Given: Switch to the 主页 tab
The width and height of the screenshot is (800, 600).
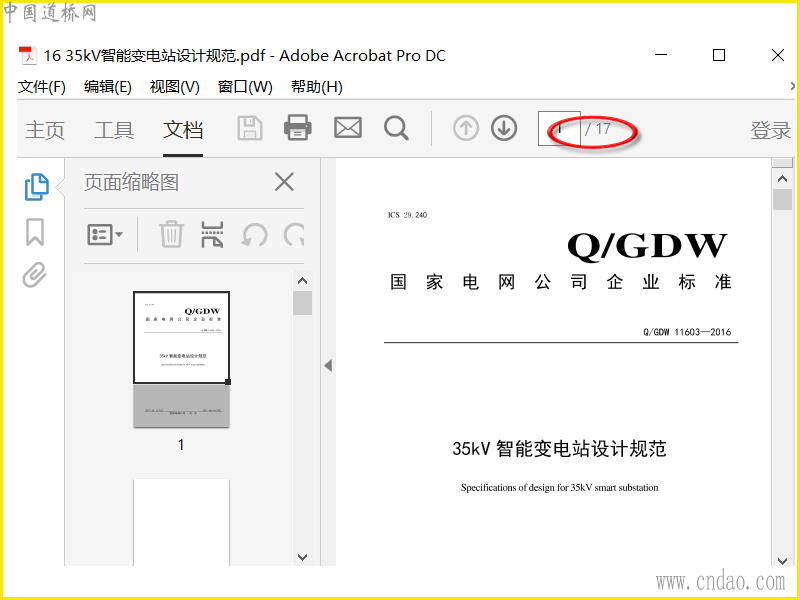Looking at the screenshot, I should pos(45,130).
